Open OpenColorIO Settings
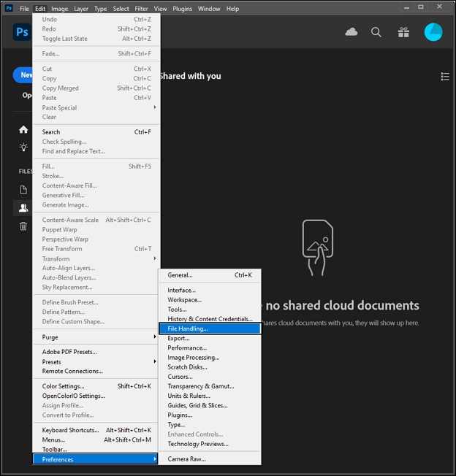 pos(96,396)
